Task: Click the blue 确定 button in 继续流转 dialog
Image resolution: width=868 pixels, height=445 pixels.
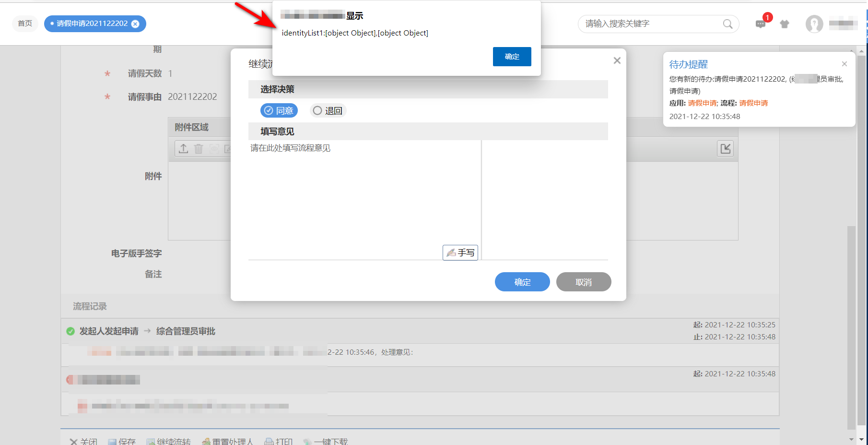Action: tap(522, 282)
